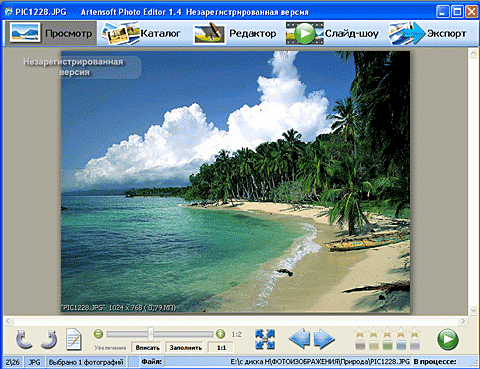Switch to the Просмотр tab
The height and width of the screenshot is (369, 480).
coord(51,33)
